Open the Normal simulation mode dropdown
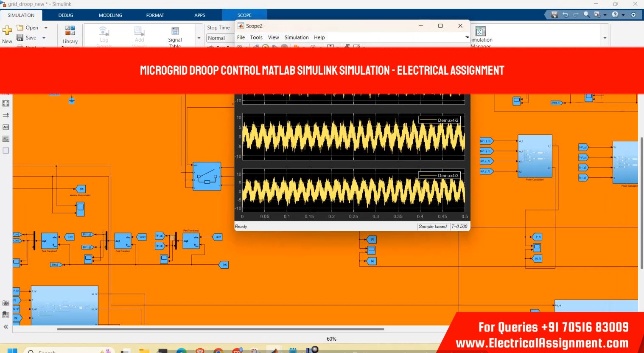This screenshot has height=353, width=644. click(220, 38)
